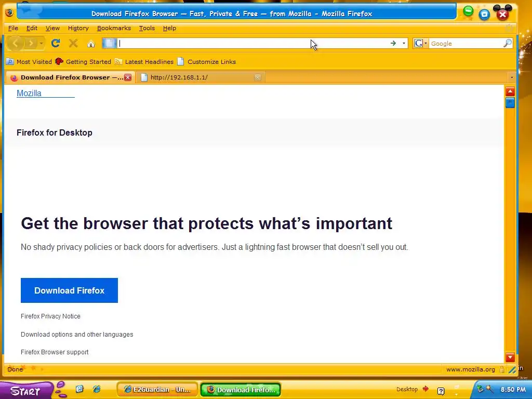Viewport: 532px width, 399px height.
Task: Click the 8:50 PM clock
Action: pyautogui.click(x=513, y=390)
